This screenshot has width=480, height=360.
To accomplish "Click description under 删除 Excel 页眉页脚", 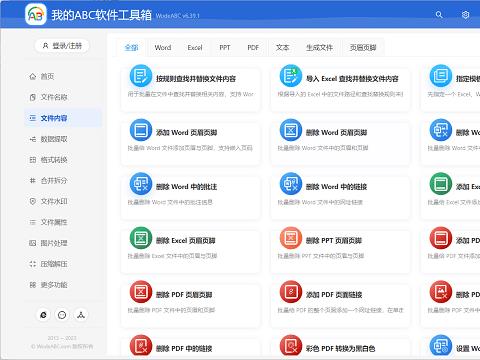I will tap(172, 256).
